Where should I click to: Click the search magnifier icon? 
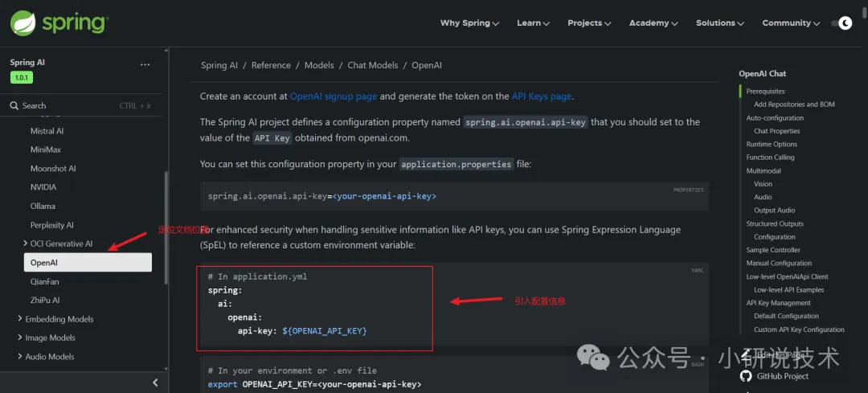[x=14, y=106]
